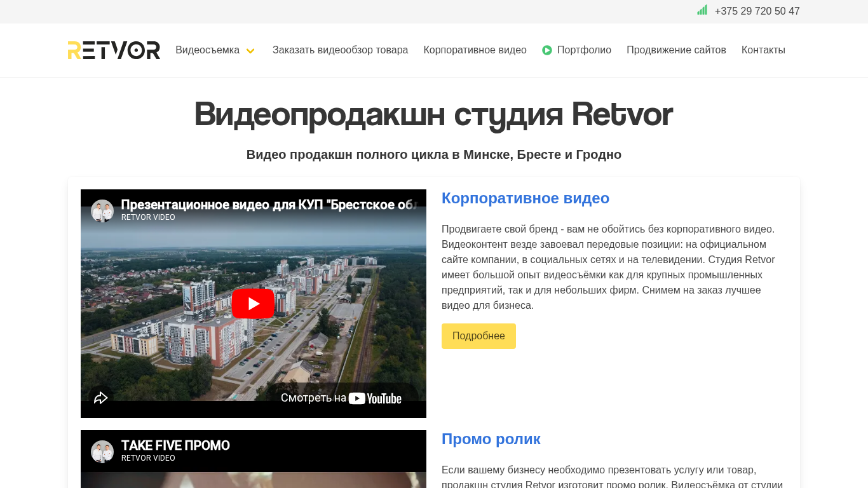Open the Контакты page
Screen dimensions: 868x488
[x=763, y=50]
